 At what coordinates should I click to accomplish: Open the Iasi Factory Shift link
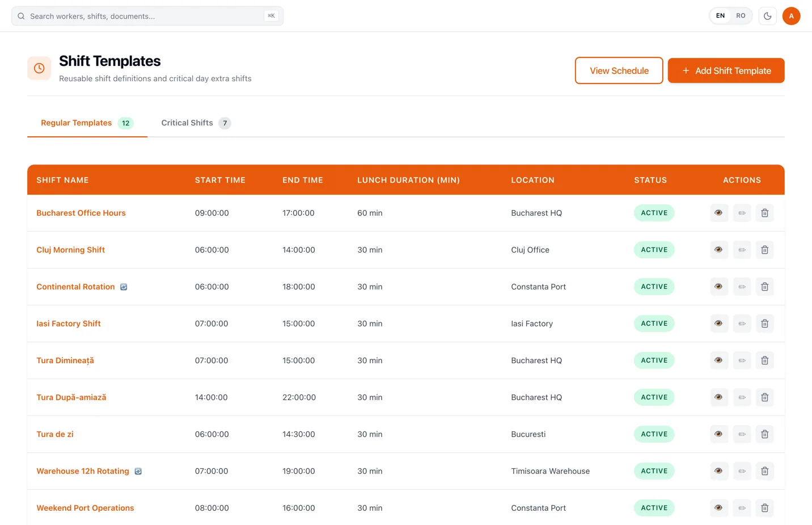coord(69,324)
